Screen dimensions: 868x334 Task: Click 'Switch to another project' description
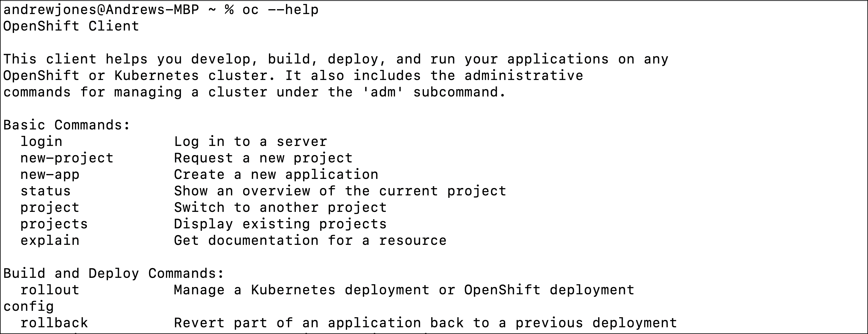pos(280,208)
